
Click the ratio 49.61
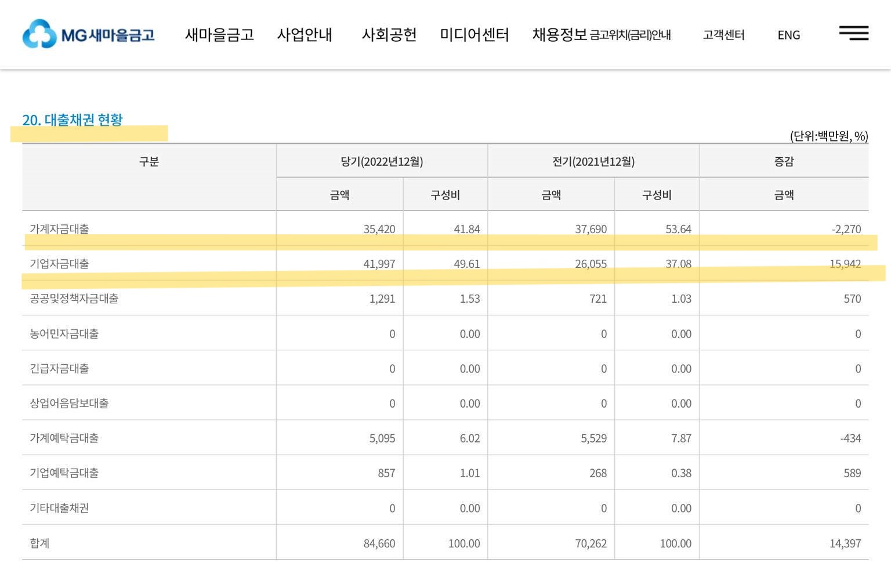point(467,264)
